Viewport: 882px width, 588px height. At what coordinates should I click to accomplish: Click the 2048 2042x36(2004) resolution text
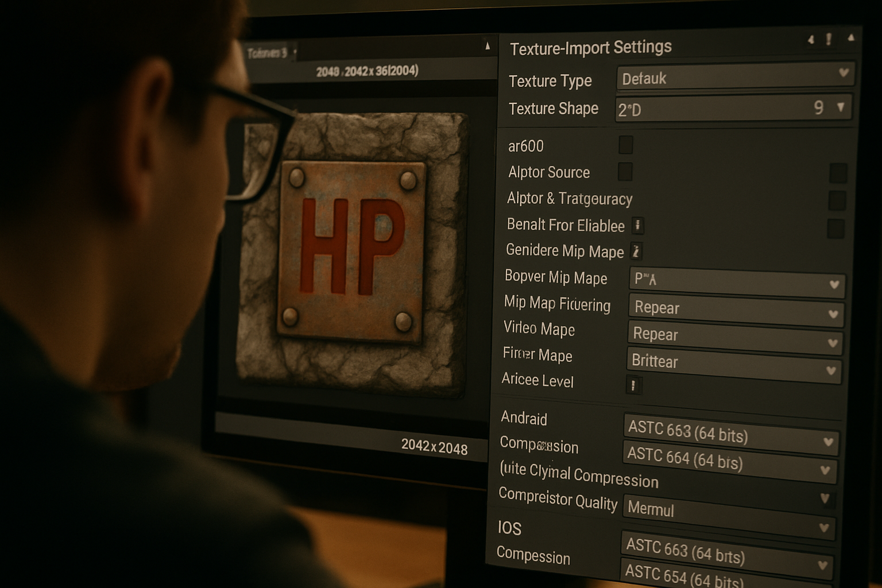[x=367, y=71]
